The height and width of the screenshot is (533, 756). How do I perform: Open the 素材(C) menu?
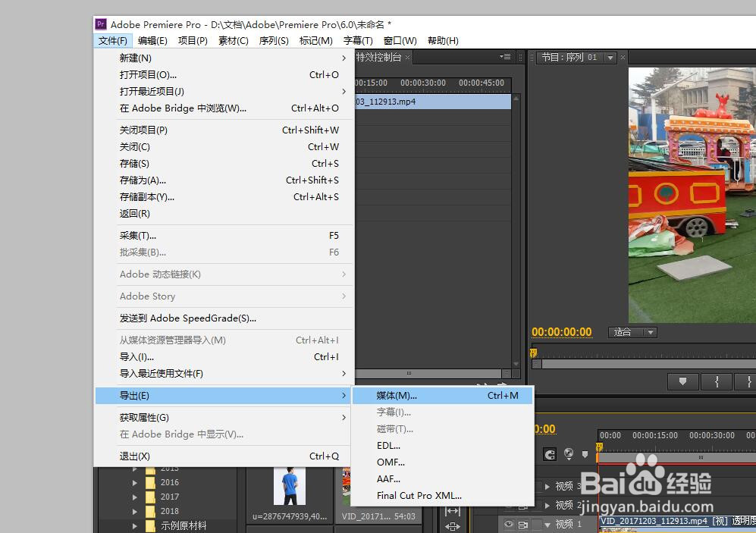(234, 40)
